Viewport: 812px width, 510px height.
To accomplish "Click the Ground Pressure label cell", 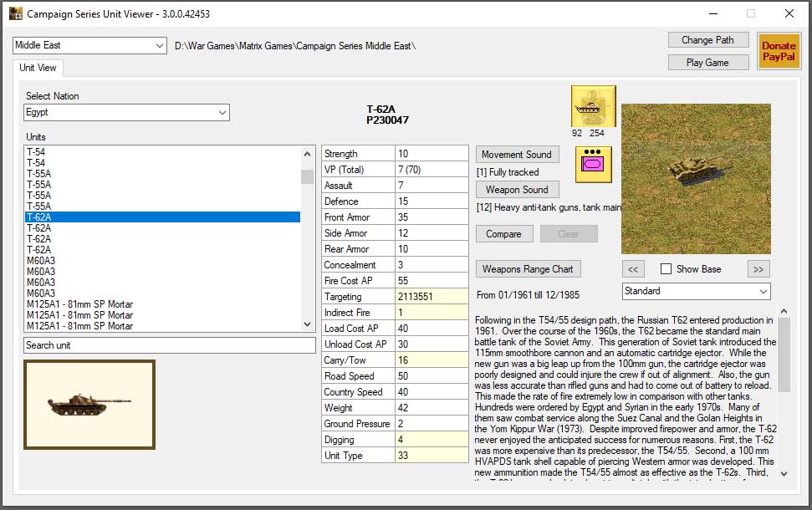I will [359, 424].
